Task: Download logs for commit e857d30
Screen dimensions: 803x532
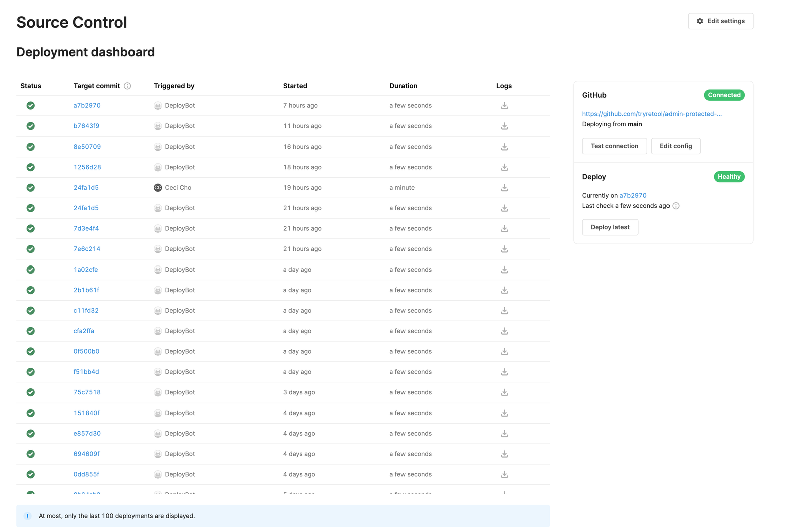Action: (504, 434)
